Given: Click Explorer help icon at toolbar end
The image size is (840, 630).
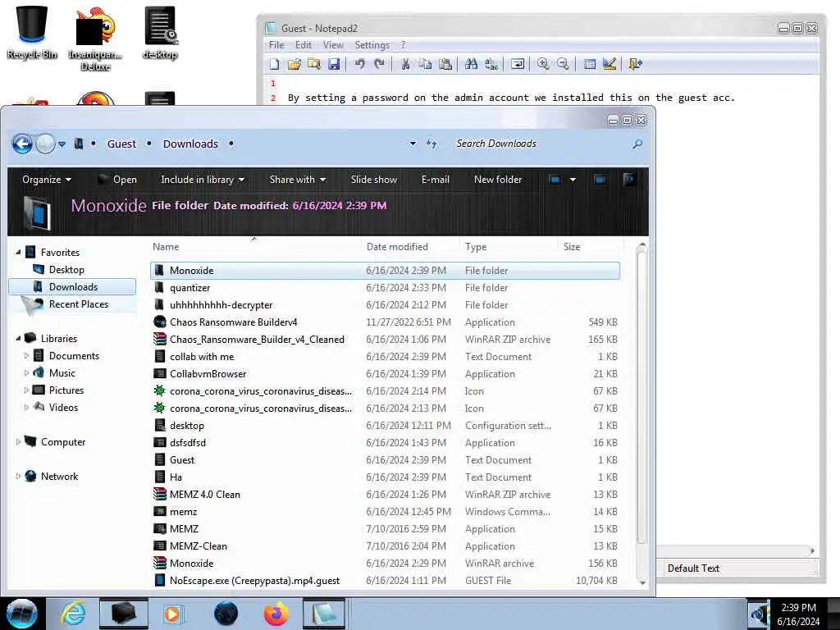Looking at the screenshot, I should (629, 180).
